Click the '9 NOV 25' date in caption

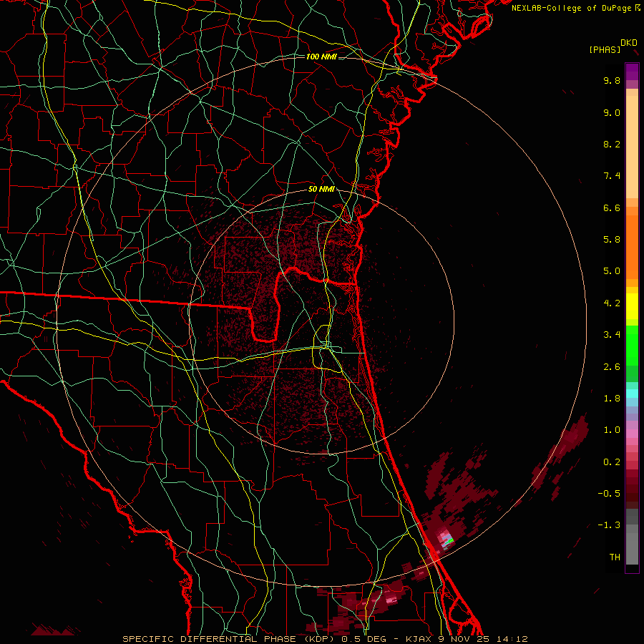pos(463,639)
